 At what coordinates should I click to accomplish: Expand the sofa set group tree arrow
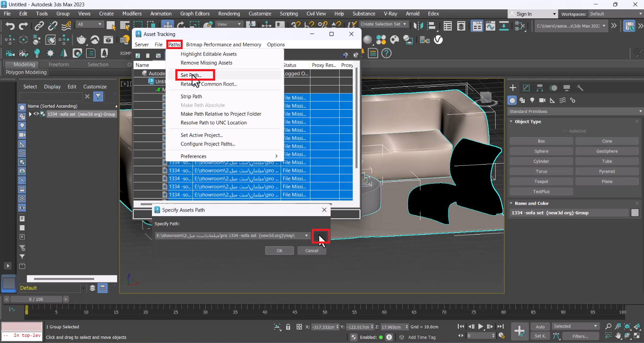[30, 114]
